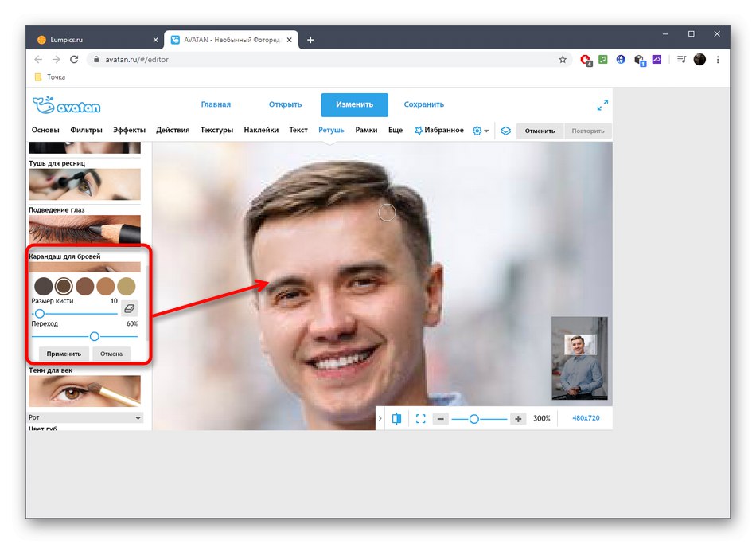Image resolution: width=756 pixels, height=544 pixels.
Task: Toggle before/after compare icon
Action: (396, 418)
